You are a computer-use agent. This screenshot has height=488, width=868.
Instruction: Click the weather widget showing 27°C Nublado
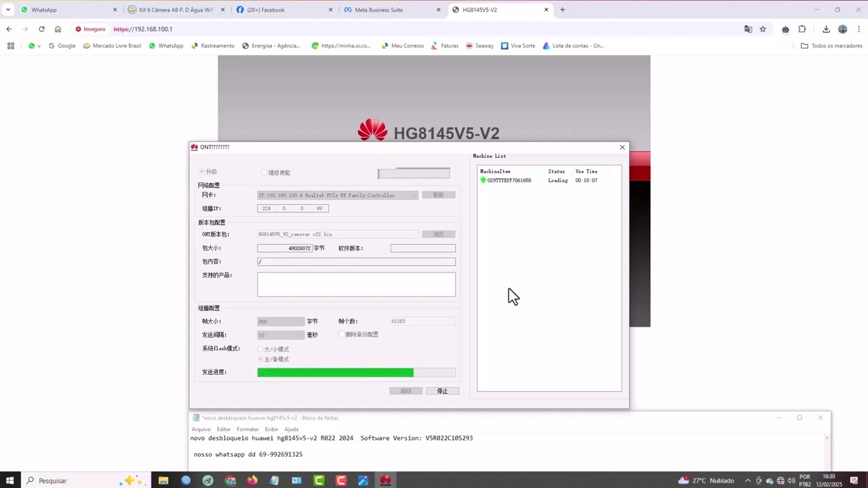click(x=706, y=481)
